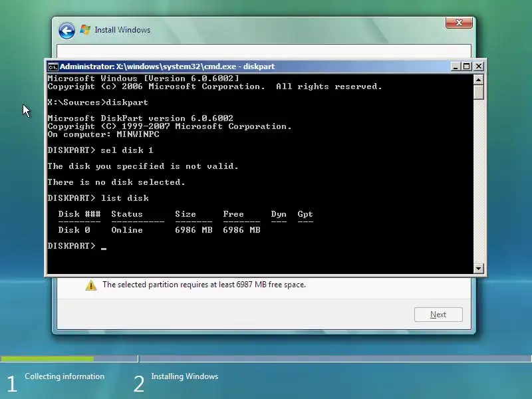Viewport: 532px width, 399px height.
Task: Click the Next button
Action: (x=438, y=315)
